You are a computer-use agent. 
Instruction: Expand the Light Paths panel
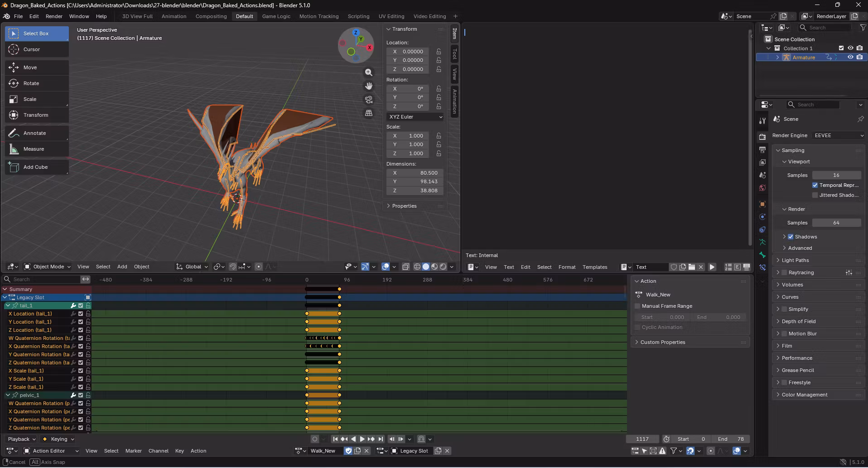[x=793, y=260]
